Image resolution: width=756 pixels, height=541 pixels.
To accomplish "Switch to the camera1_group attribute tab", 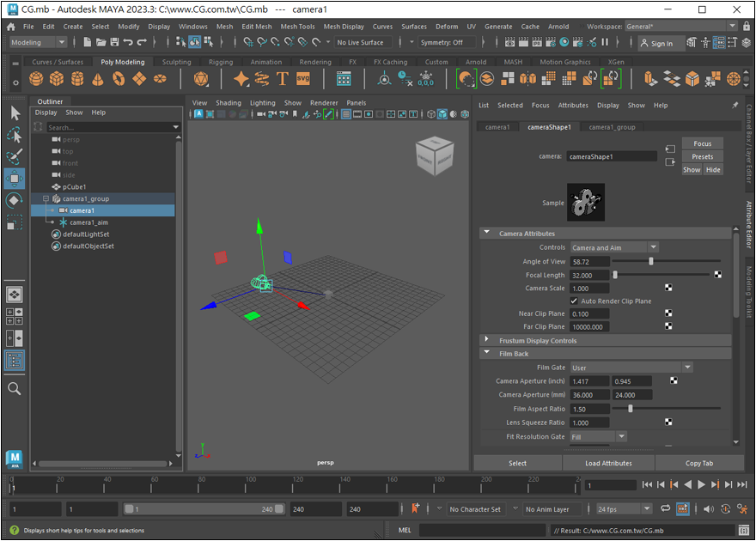I will pos(612,127).
